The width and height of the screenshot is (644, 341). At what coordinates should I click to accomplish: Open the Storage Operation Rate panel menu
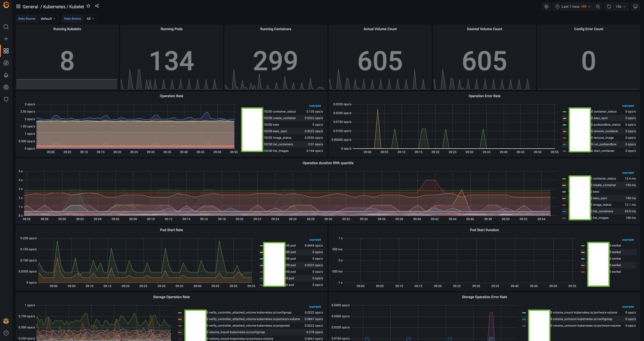[x=172, y=297]
